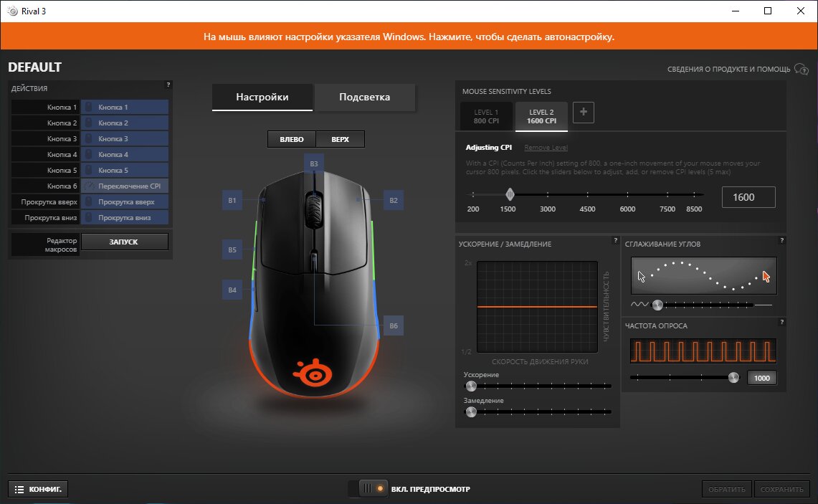Image resolution: width=818 pixels, height=504 pixels.
Task: Select the B1 button marker on mouse
Action: click(x=232, y=200)
